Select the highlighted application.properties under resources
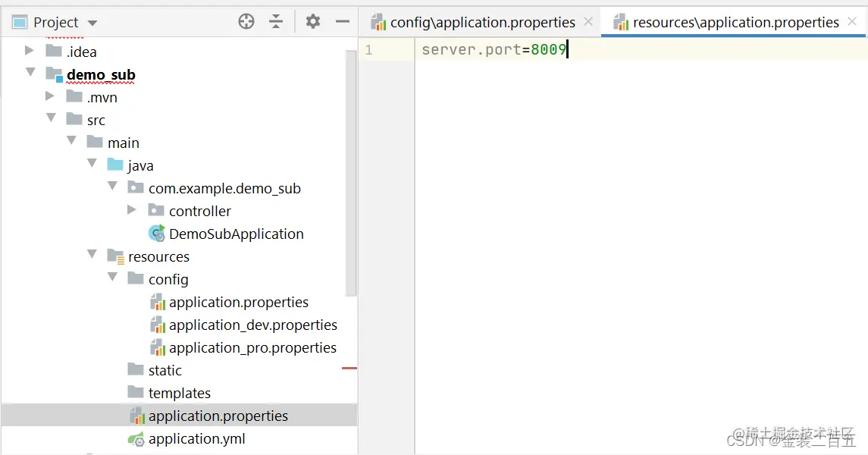Viewport: 868px width, 455px height. [218, 416]
